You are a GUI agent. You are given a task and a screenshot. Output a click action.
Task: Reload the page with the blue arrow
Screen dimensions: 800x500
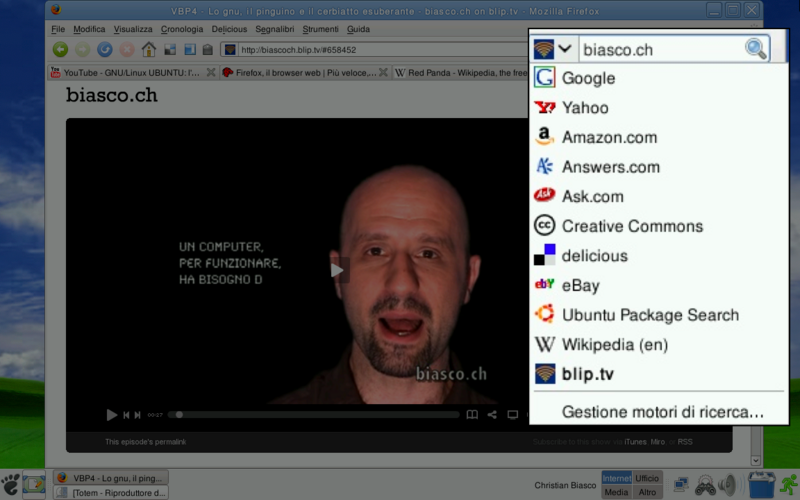(105, 49)
